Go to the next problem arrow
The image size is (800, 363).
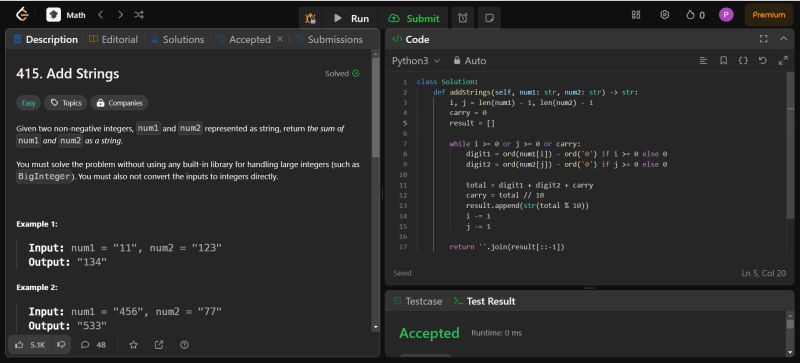(120, 15)
